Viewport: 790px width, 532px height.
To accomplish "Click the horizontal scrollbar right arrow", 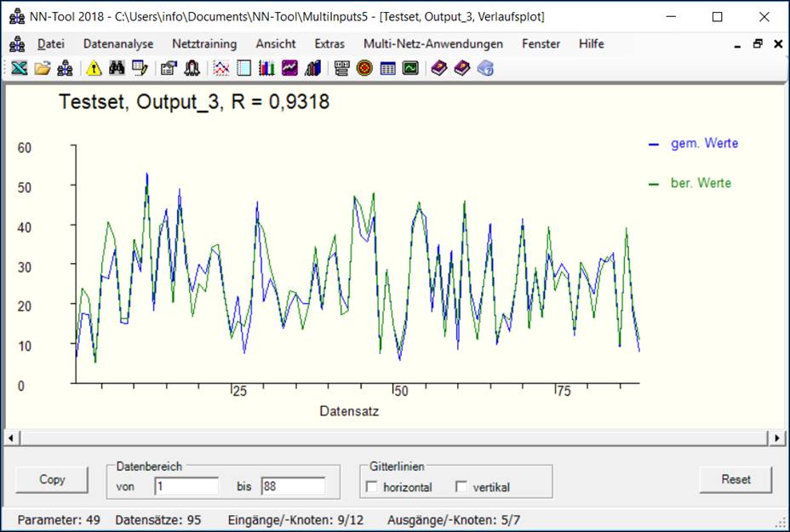I will 776,438.
